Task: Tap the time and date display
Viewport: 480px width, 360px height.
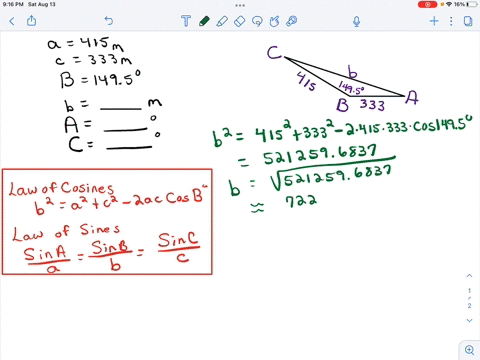Action: click(x=29, y=4)
